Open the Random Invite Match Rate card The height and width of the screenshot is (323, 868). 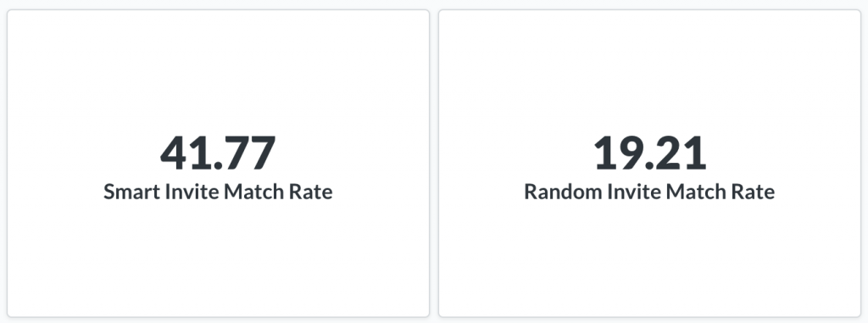click(650, 164)
